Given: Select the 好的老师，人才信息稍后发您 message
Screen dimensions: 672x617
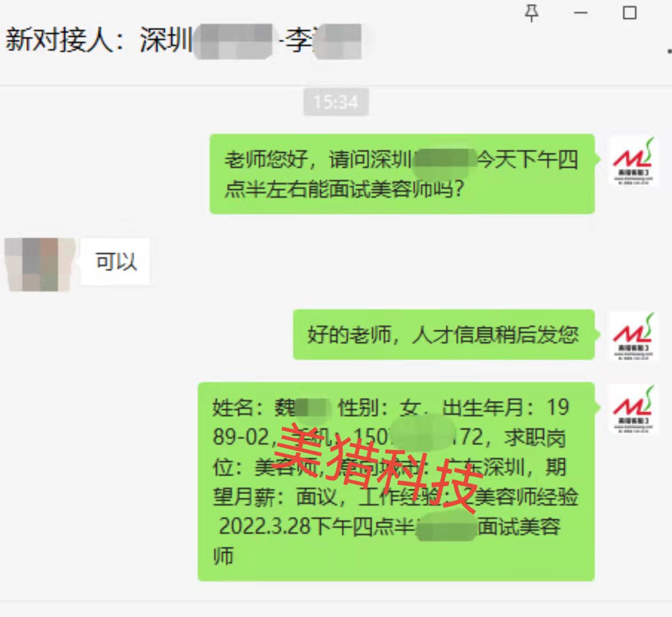Looking at the screenshot, I should [x=444, y=334].
